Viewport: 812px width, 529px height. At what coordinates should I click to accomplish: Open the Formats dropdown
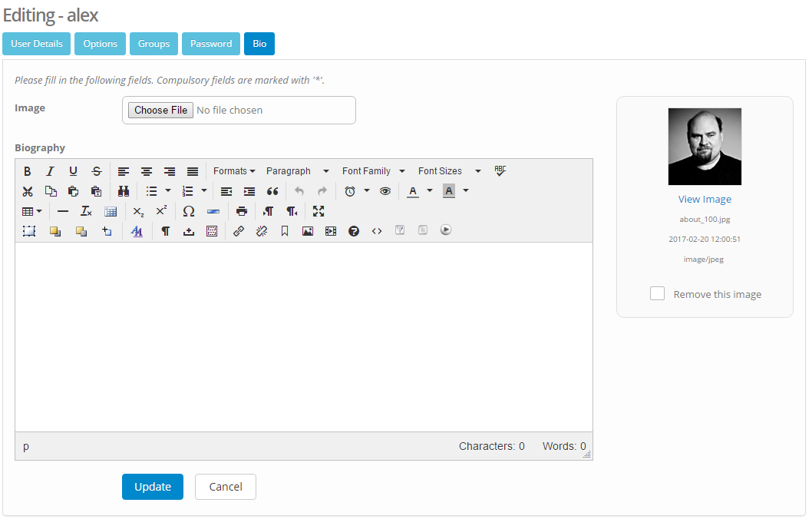click(x=234, y=171)
